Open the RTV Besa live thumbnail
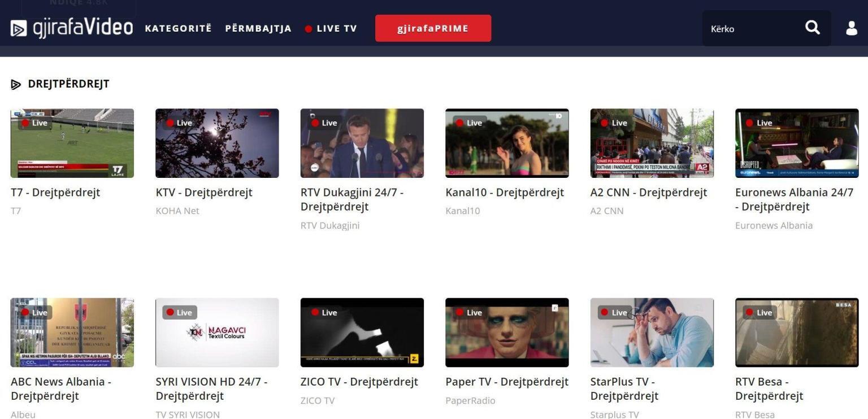 [797, 333]
